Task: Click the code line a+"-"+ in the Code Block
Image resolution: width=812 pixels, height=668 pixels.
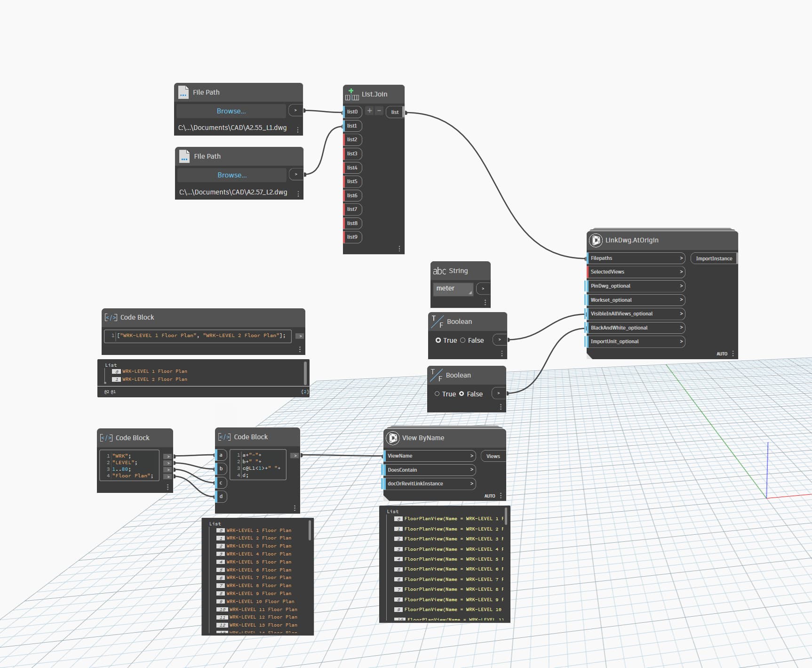Action: pyautogui.click(x=252, y=455)
